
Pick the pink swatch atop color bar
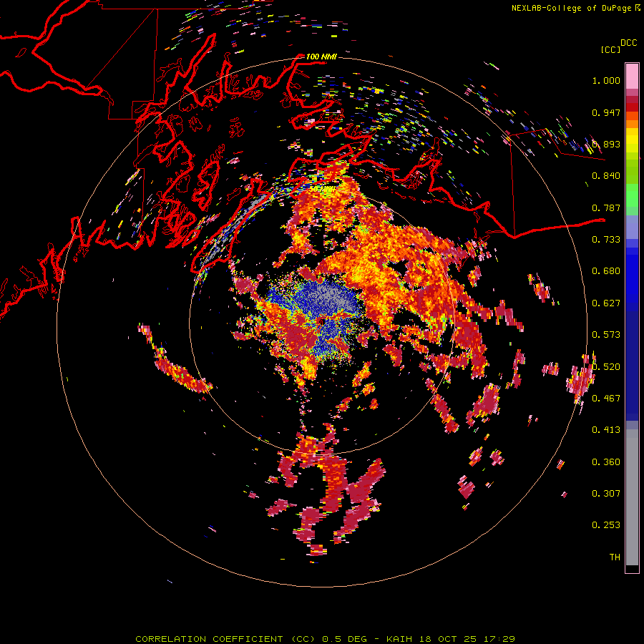tap(632, 76)
